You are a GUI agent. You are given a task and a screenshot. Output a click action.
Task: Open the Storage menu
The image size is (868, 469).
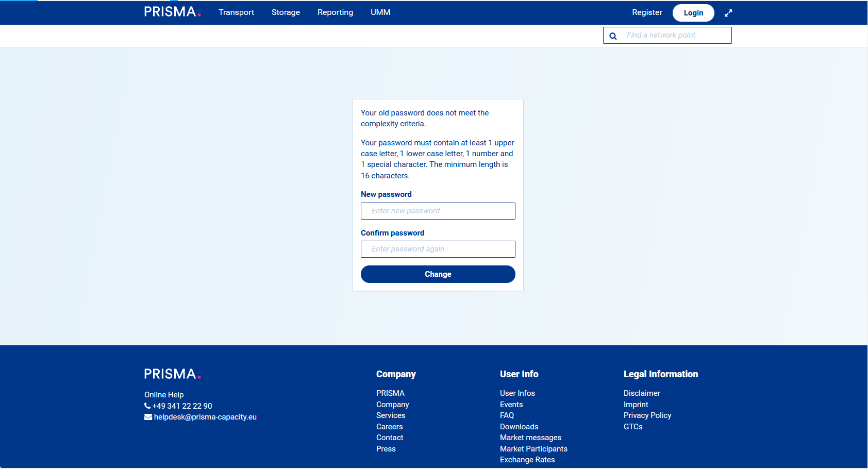(286, 12)
